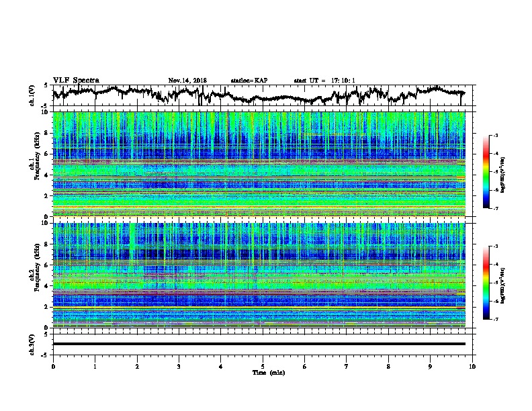Click the time axis tick label '2'
The height and width of the screenshot is (411, 532).
pyautogui.click(x=137, y=367)
